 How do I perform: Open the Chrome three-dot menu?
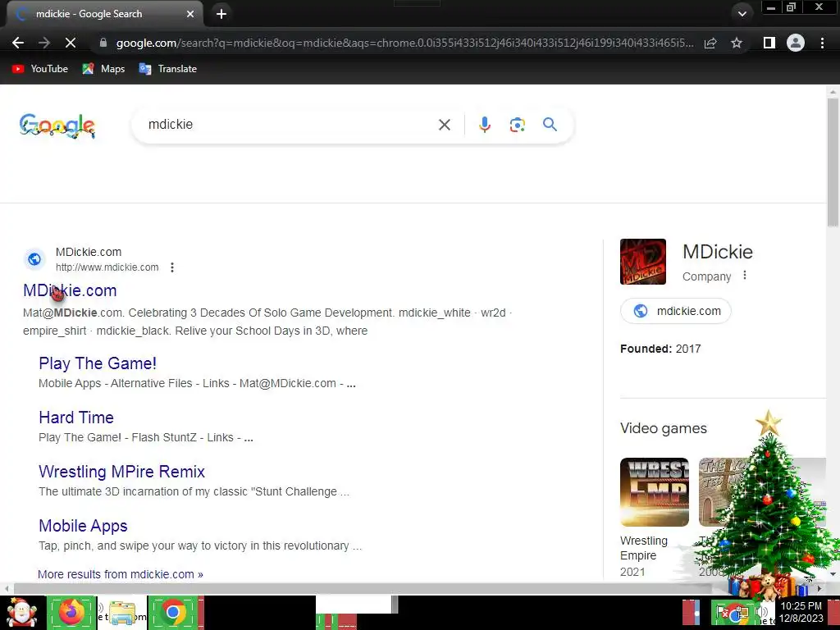pyautogui.click(x=822, y=43)
